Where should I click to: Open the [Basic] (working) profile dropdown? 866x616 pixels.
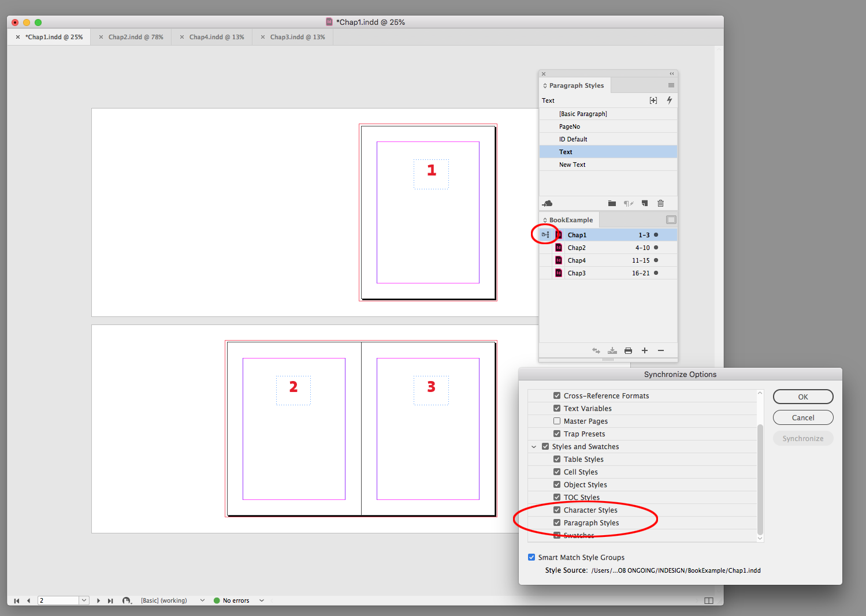coord(202,601)
